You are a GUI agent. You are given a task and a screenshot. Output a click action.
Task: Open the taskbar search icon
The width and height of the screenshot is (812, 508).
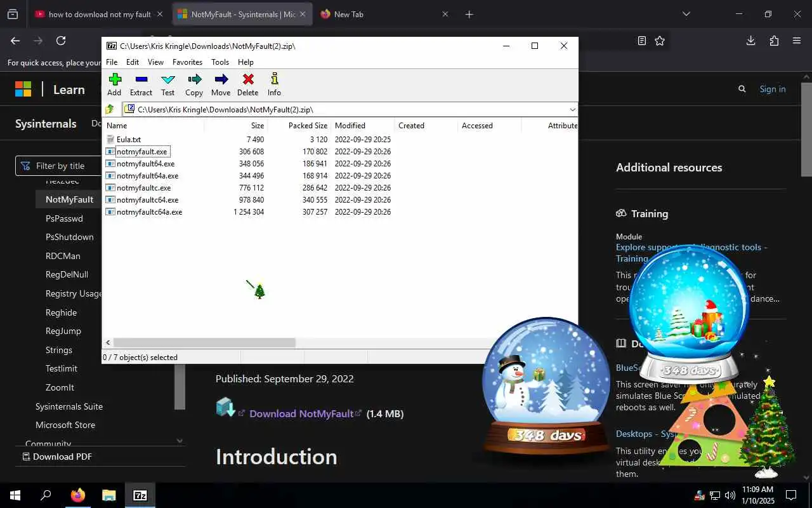[x=46, y=495]
